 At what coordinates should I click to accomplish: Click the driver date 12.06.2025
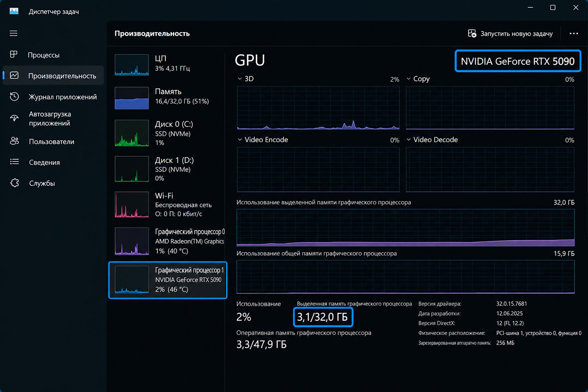point(509,313)
